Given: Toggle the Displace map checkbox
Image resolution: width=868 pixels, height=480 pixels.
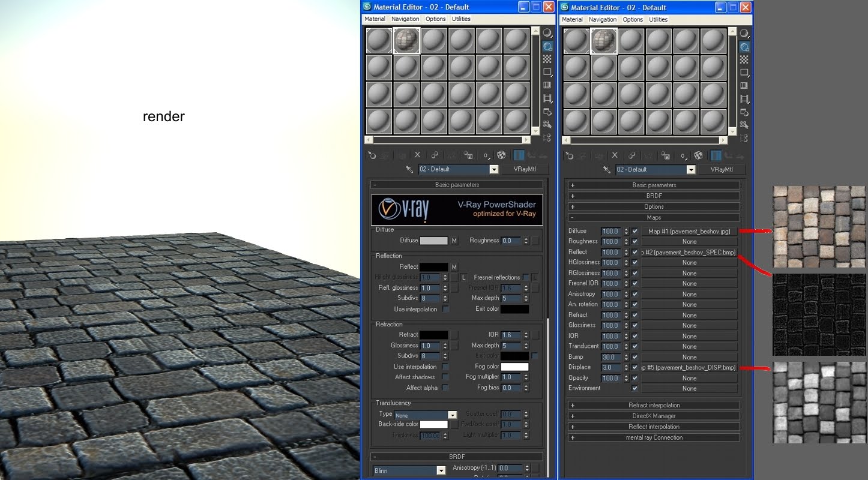Looking at the screenshot, I should [x=634, y=367].
